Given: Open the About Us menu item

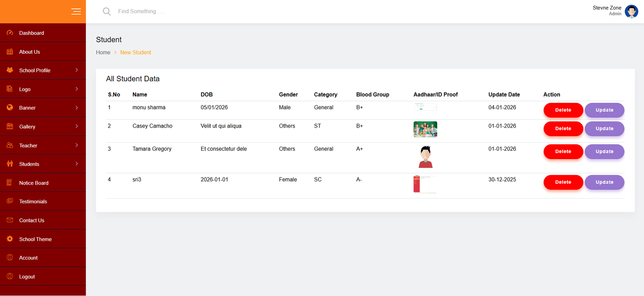Looking at the screenshot, I should [x=43, y=52].
